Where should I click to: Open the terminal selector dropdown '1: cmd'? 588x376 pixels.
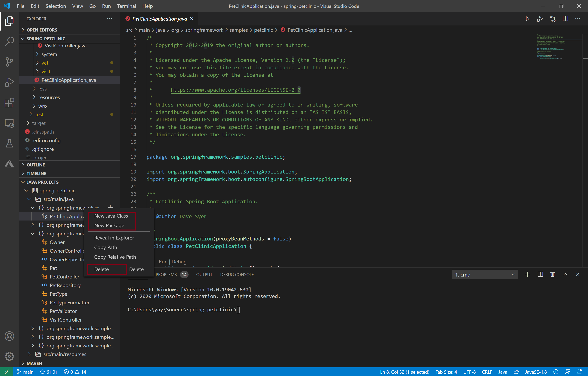click(x=485, y=275)
